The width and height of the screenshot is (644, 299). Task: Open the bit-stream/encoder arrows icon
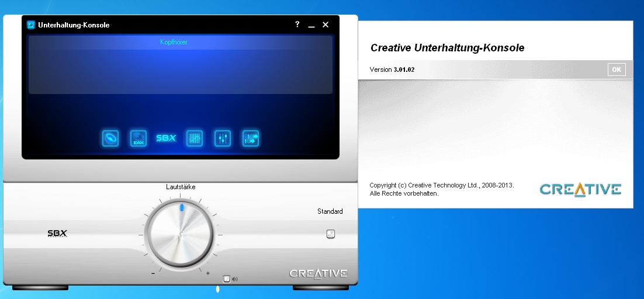[251, 138]
